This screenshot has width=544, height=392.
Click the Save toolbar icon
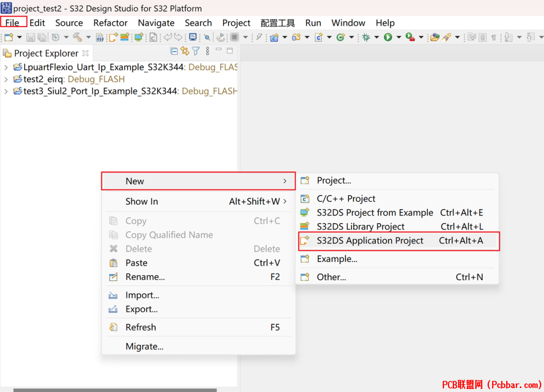(31, 37)
